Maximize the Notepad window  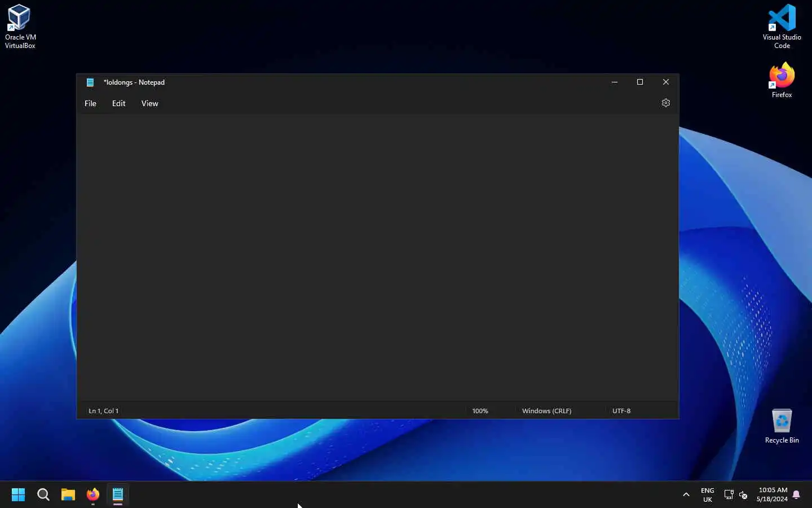click(640, 82)
